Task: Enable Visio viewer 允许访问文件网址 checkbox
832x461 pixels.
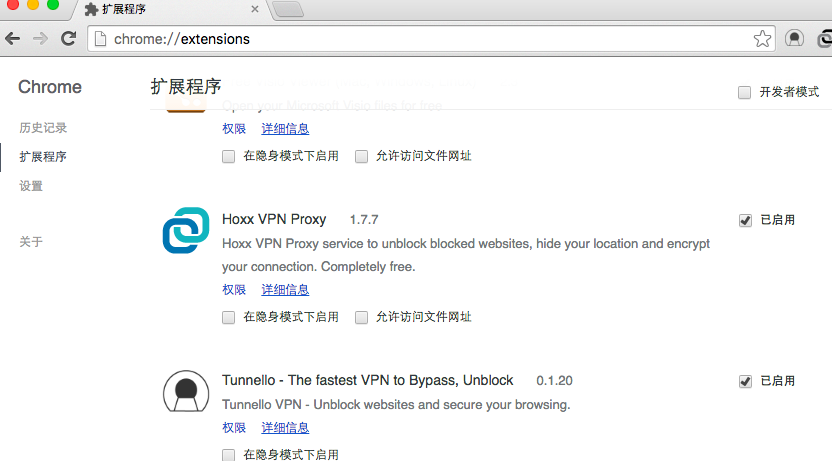Action: [x=361, y=156]
